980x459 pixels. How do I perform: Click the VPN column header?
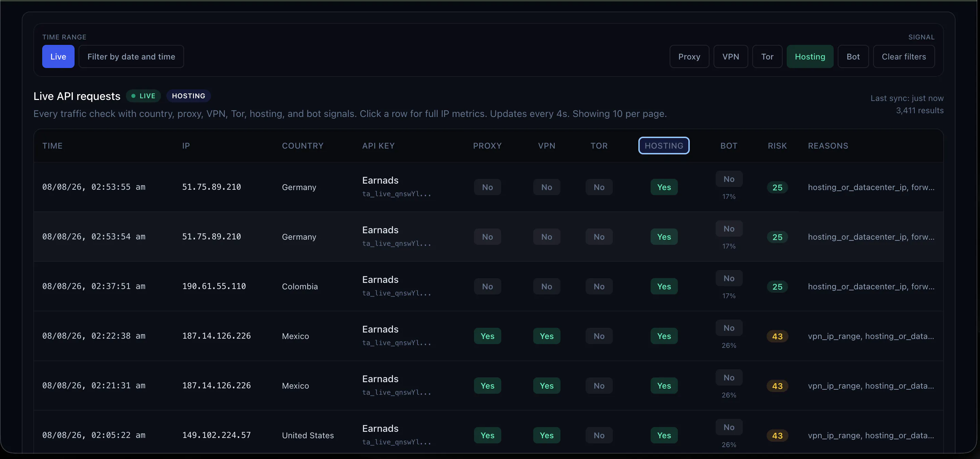pyautogui.click(x=547, y=146)
